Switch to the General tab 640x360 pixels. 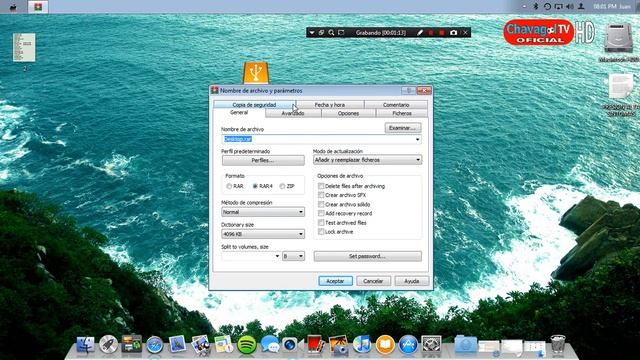tap(239, 113)
